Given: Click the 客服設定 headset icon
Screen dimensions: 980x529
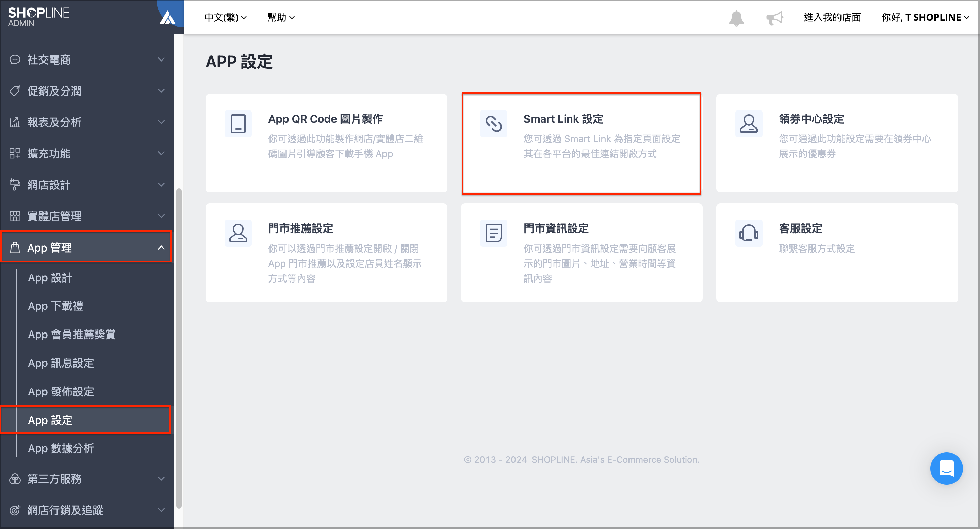Looking at the screenshot, I should pos(749,233).
